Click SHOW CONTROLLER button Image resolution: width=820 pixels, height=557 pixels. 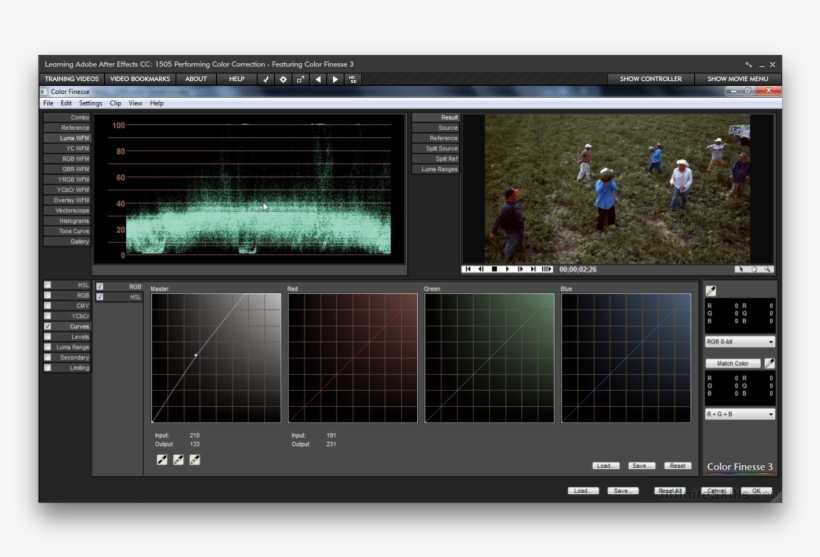[x=651, y=79]
